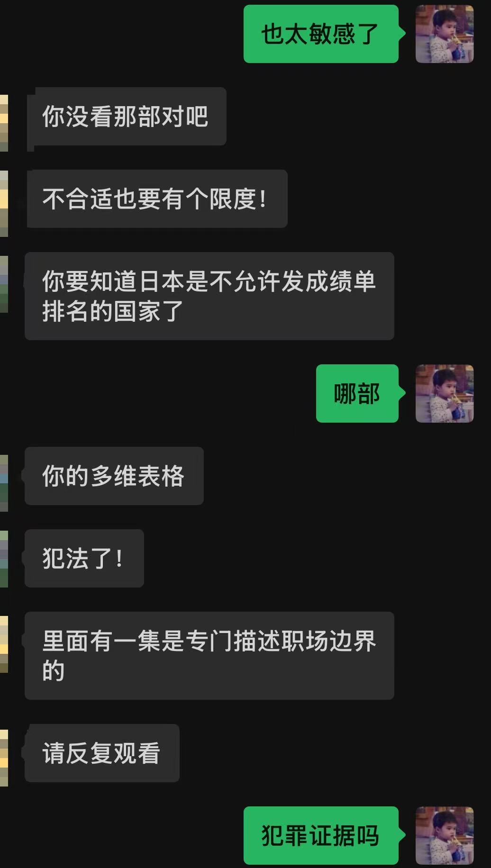Select the green '犯罪证据吗' message bubble
Screen dimensions: 491x868
(x=321, y=835)
